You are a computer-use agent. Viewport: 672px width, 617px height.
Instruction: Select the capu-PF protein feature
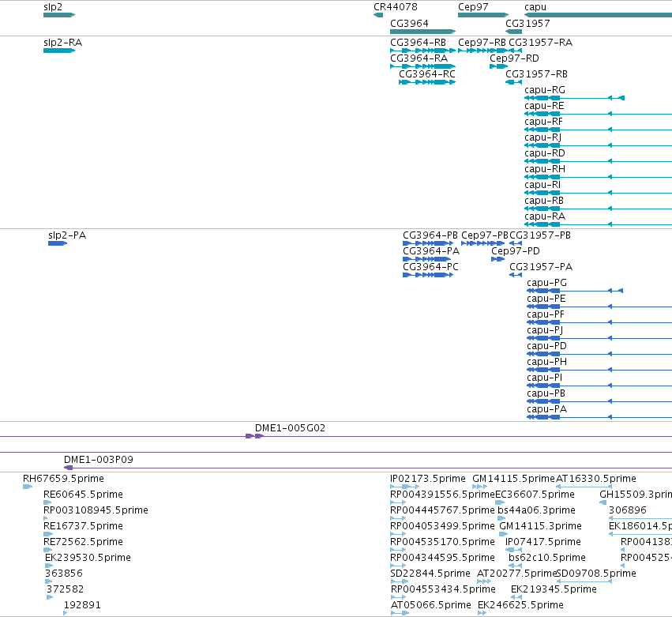[x=599, y=323]
